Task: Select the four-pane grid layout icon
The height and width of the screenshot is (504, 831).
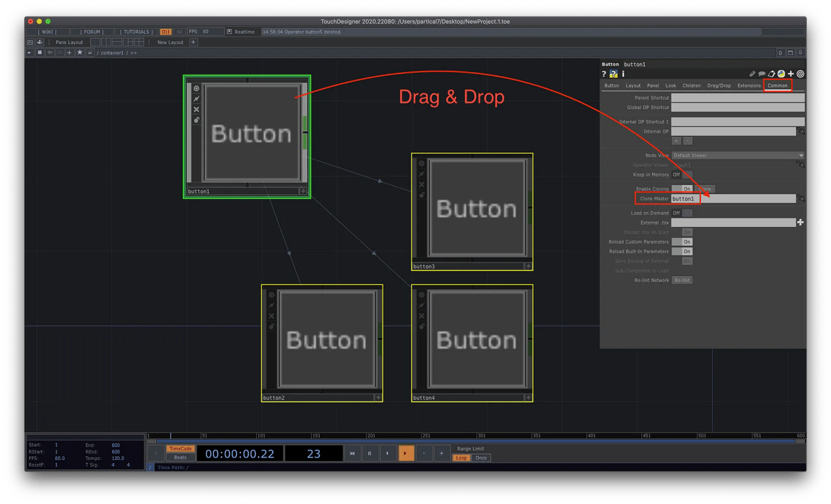Action: coord(139,43)
